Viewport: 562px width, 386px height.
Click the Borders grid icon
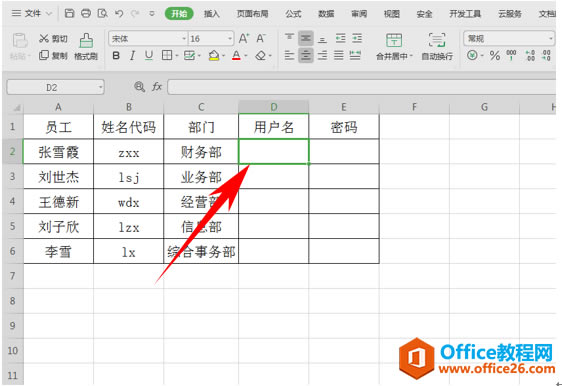[x=167, y=55]
